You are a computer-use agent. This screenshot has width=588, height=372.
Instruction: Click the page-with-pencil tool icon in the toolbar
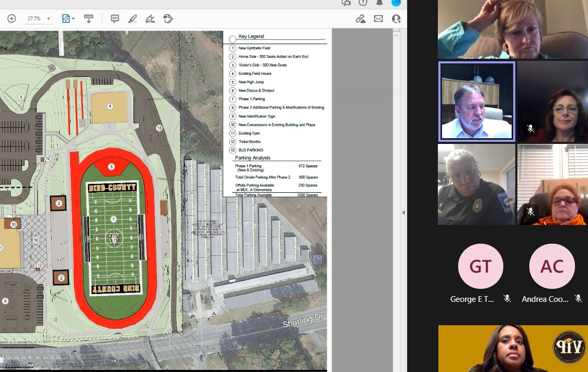pos(168,18)
